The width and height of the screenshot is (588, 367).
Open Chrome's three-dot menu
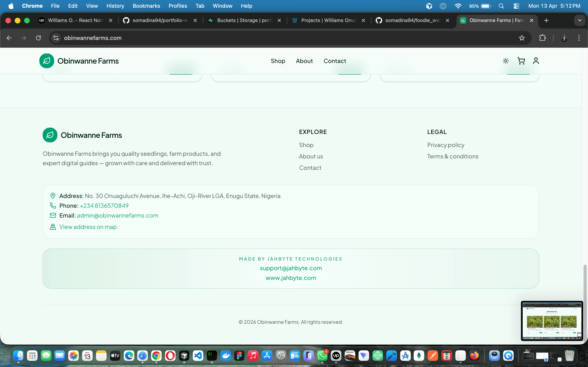579,38
